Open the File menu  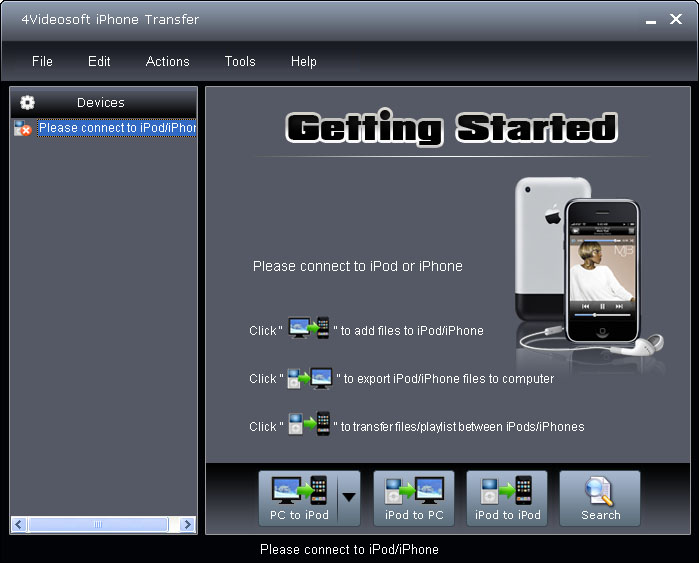[42, 61]
